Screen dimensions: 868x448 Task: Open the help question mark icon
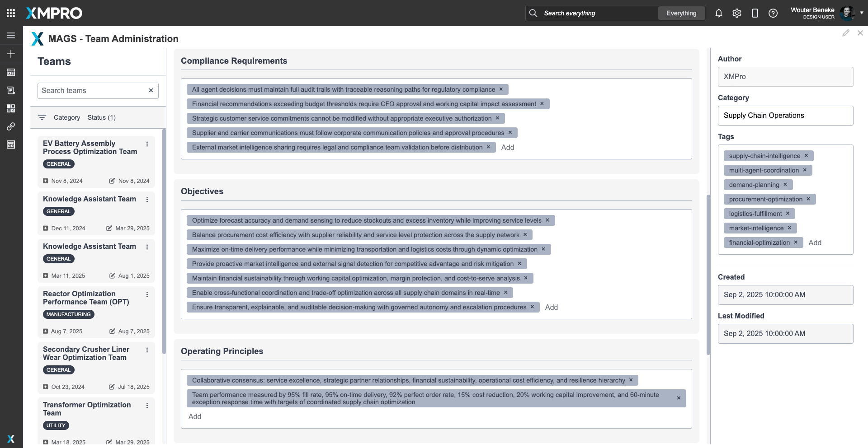773,13
